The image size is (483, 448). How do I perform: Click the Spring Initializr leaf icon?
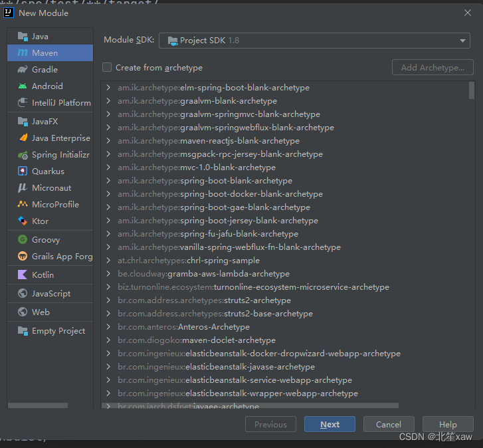point(23,155)
